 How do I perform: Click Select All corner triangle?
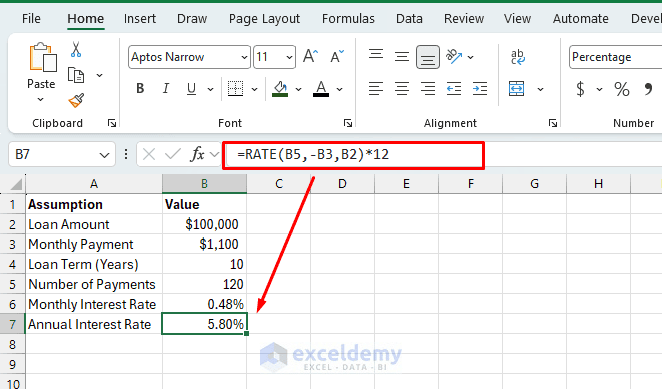coord(16,184)
